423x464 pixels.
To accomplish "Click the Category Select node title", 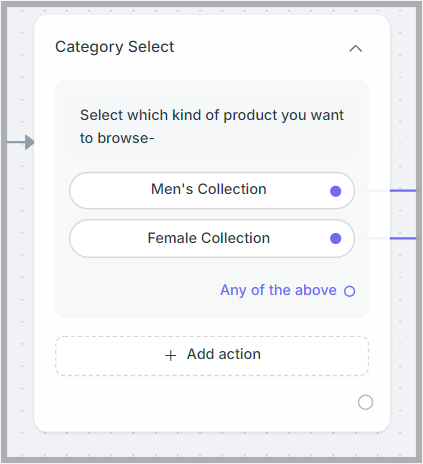I will coord(114,47).
